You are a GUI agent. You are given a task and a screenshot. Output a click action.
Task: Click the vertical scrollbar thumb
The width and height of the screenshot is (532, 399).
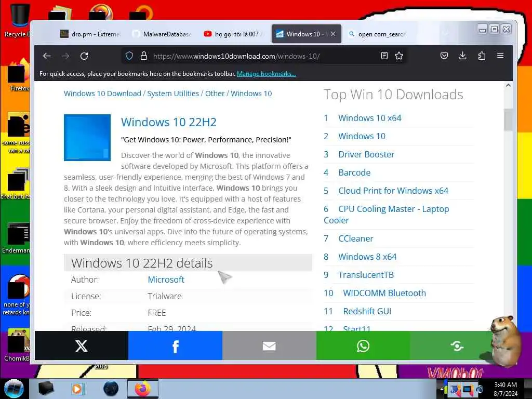pyautogui.click(x=508, y=119)
